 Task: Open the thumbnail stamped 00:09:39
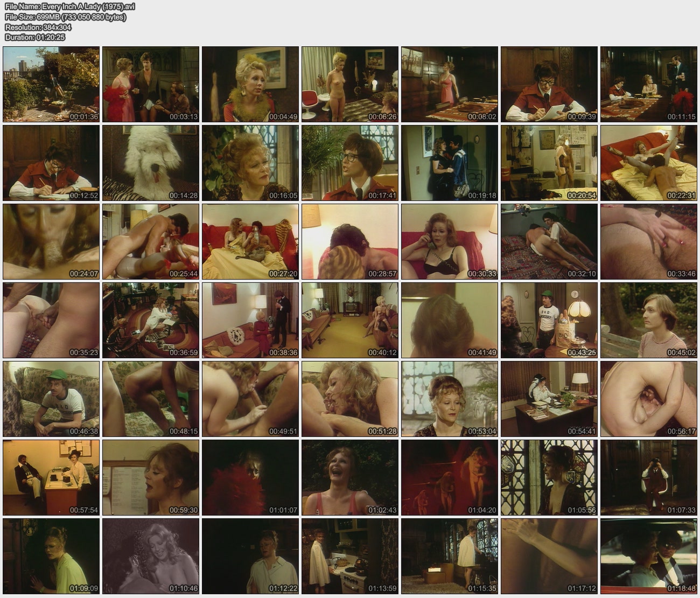[549, 84]
